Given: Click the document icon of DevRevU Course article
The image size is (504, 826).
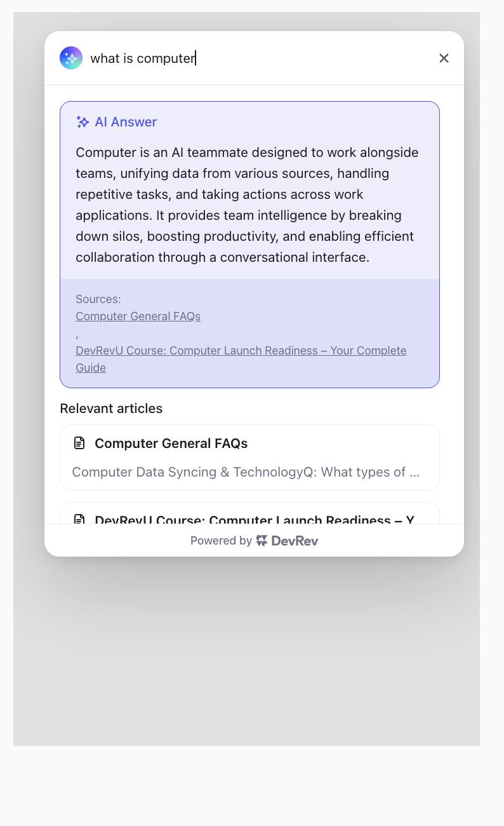Looking at the screenshot, I should pyautogui.click(x=79, y=519).
